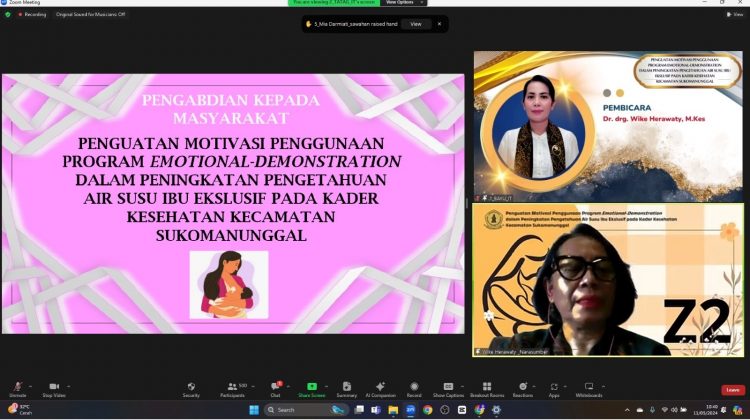Screen dimensions: 750x420
Task: Open the Windows Start menu
Action: [254, 410]
